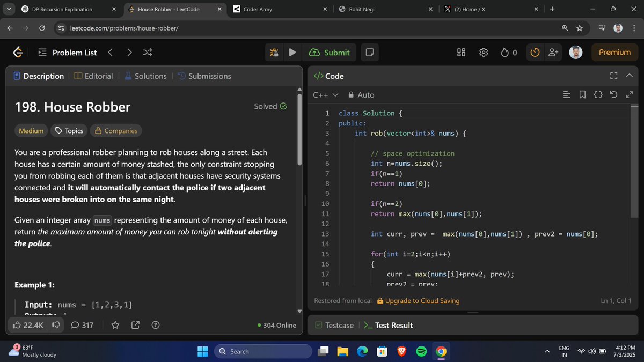Switch to the X Home browser tab

point(491,9)
